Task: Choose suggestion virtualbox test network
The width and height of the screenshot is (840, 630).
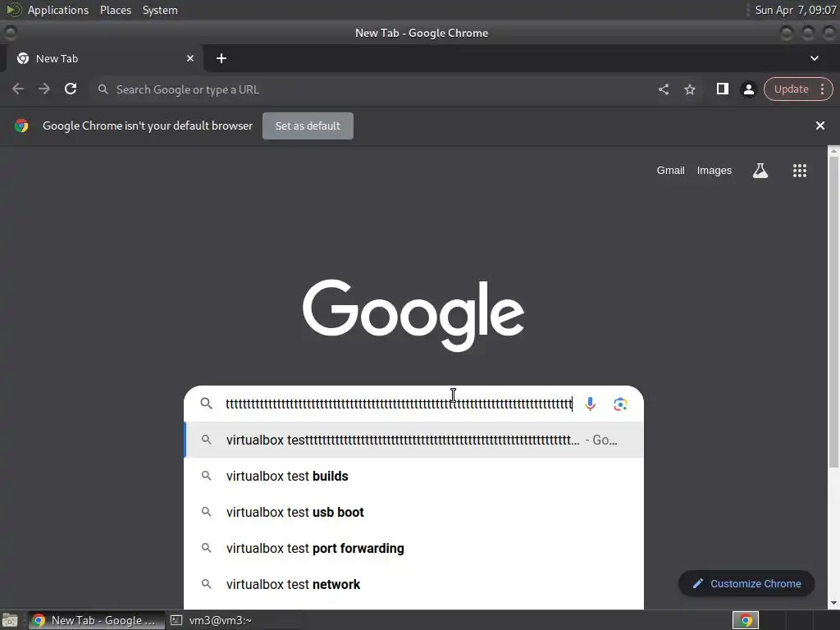Action: coord(414,584)
